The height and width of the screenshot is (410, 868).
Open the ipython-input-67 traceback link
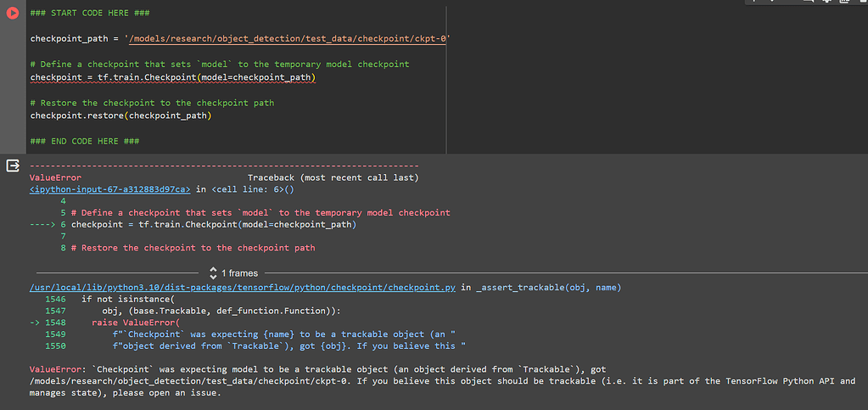[x=109, y=189]
